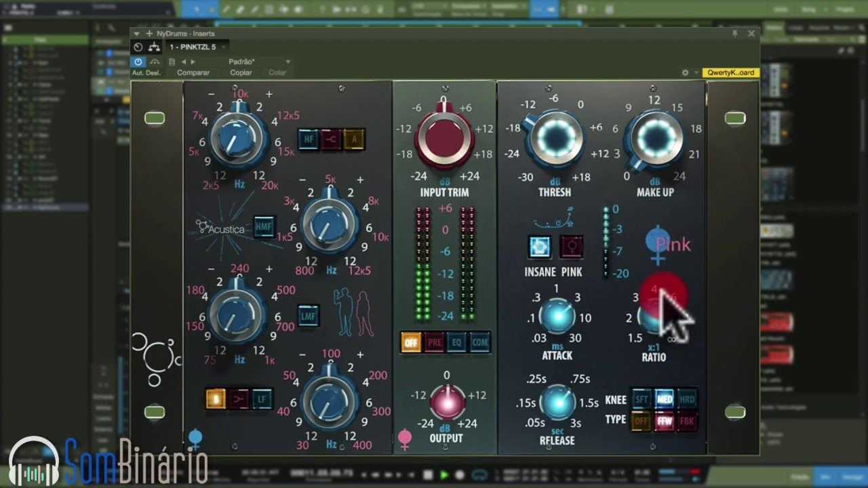Select HRD knee setting
This screenshot has width=868, height=488.
[x=687, y=399]
